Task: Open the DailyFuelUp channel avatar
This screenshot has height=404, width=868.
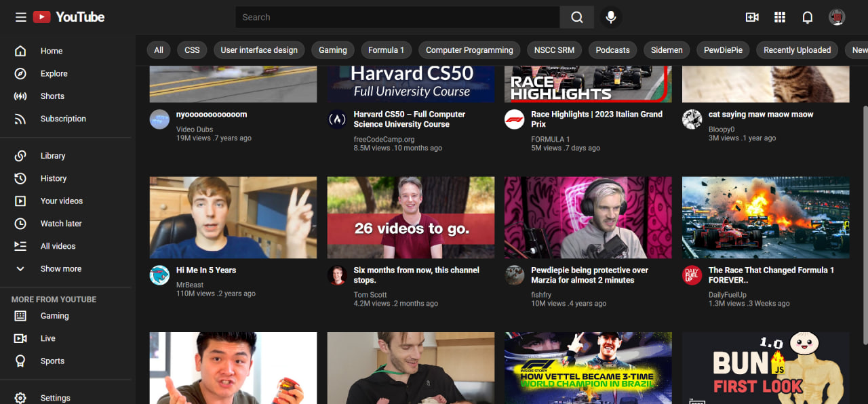Action: pos(692,275)
